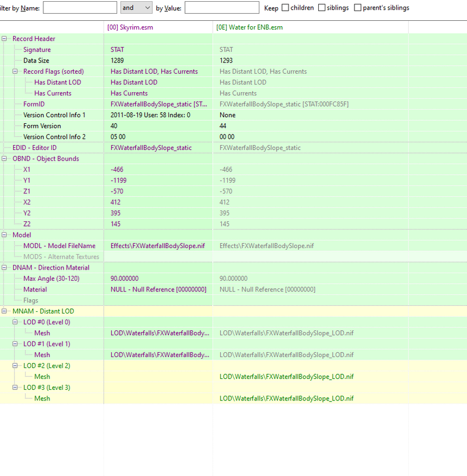Collapse the DNAM - Direction Material node
This screenshot has width=467, height=476.
(x=4, y=267)
